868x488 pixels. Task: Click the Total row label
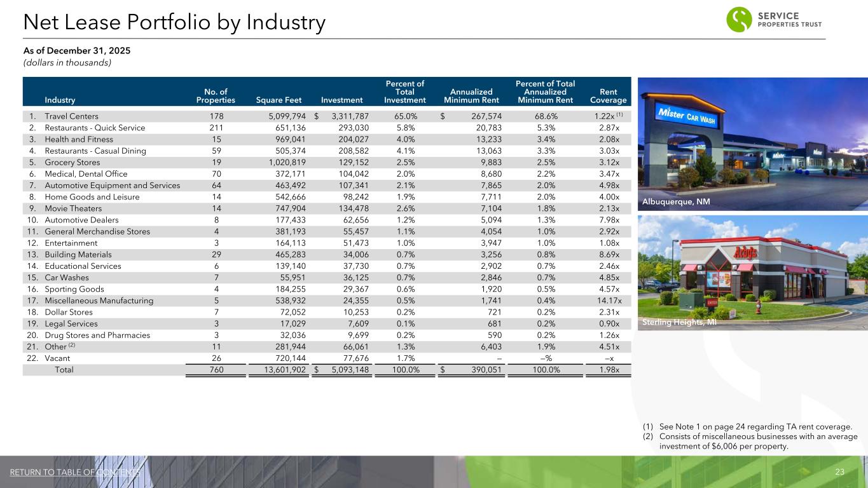pyautogui.click(x=64, y=370)
